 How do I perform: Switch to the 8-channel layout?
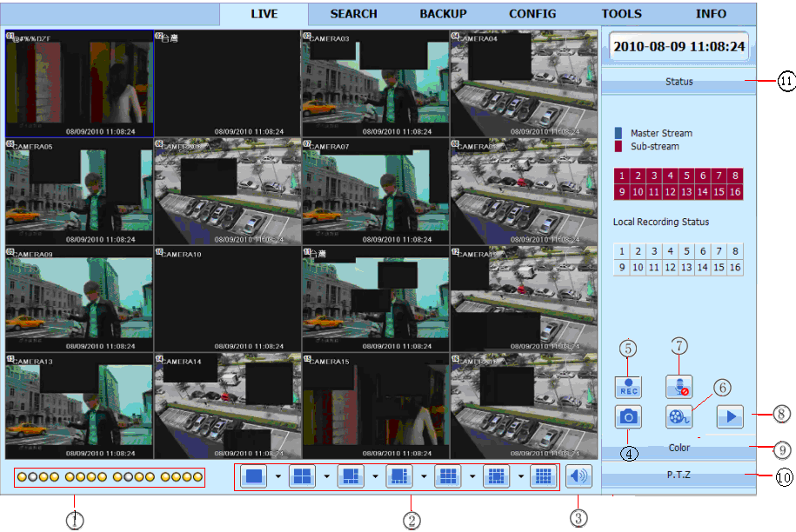click(x=399, y=476)
